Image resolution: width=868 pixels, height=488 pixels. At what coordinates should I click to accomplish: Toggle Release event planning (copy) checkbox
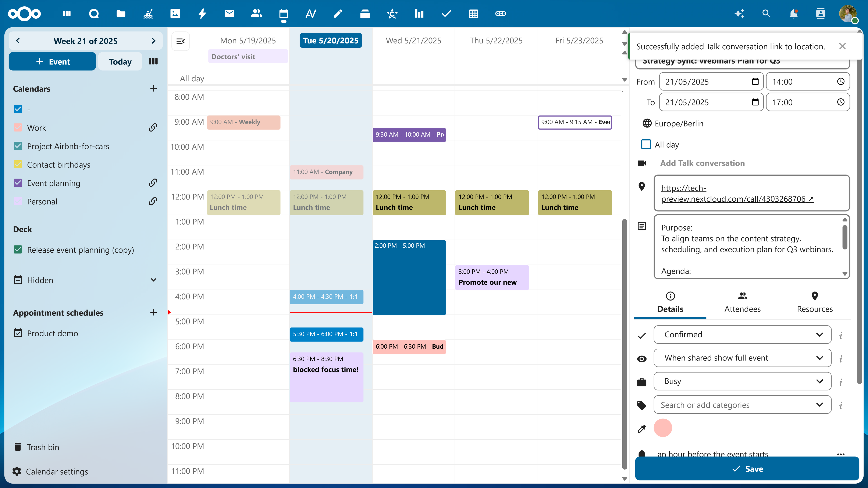18,250
